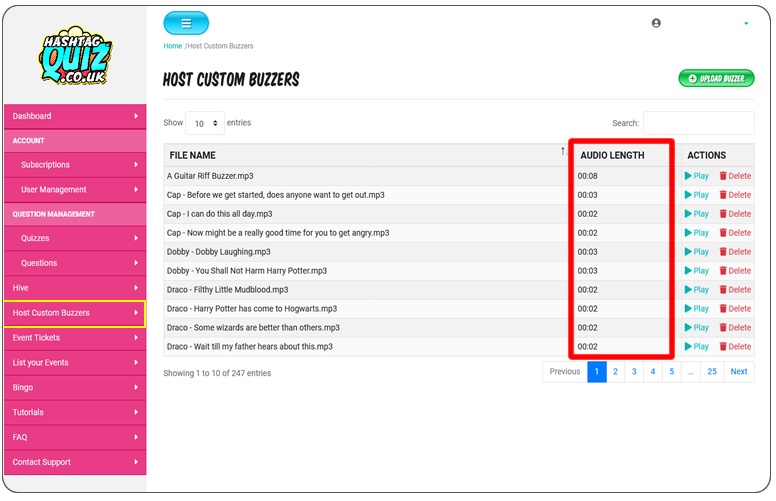Screen dimensions: 776x501
Task: Play 'Harry Potter has come to Hogwarts' buzzer
Action: 696,308
